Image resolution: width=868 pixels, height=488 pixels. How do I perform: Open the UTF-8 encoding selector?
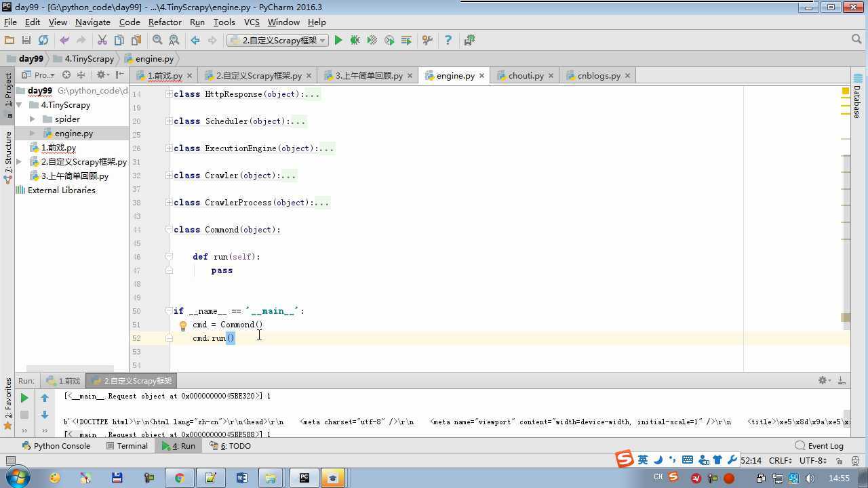click(x=812, y=461)
